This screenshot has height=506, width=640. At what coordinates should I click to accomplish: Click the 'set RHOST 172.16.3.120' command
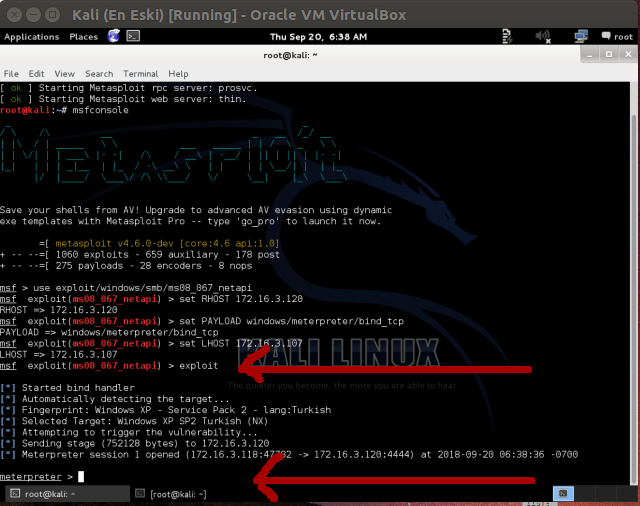(241, 299)
